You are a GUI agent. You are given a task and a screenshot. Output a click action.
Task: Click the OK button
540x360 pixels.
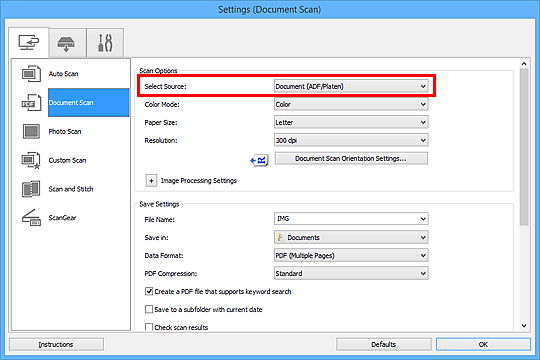483,344
